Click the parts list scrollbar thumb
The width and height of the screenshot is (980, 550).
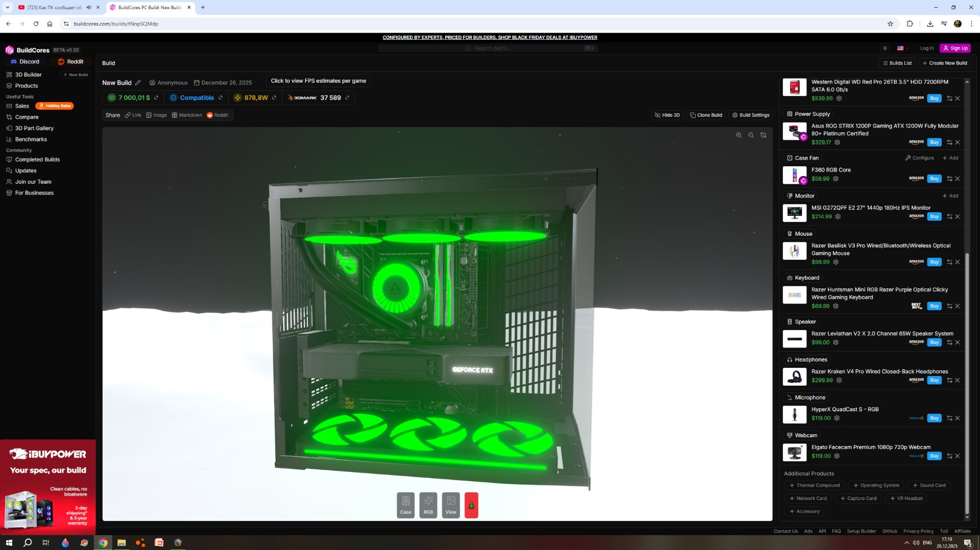(x=967, y=384)
